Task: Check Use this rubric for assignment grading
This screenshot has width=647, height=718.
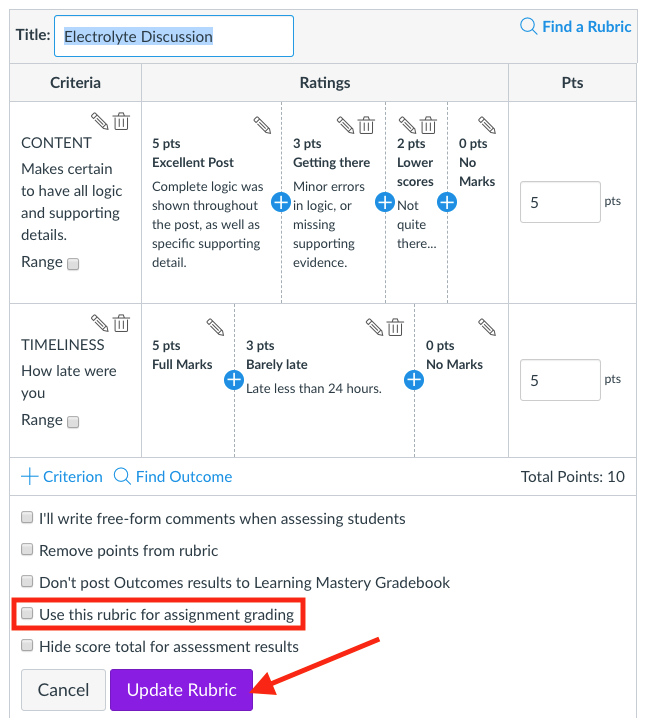Action: 28,613
